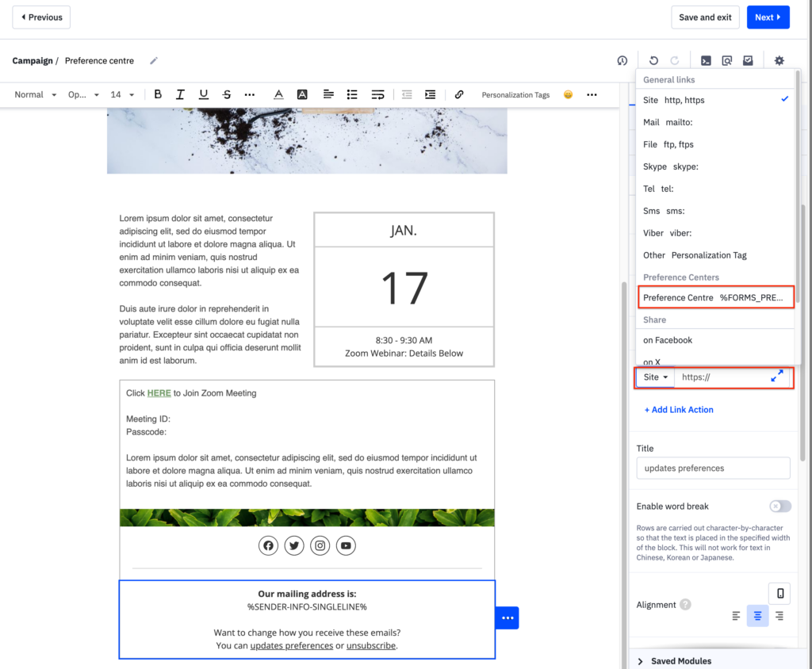The width and height of the screenshot is (812, 669).
Task: Decrease the text indent
Action: (407, 94)
